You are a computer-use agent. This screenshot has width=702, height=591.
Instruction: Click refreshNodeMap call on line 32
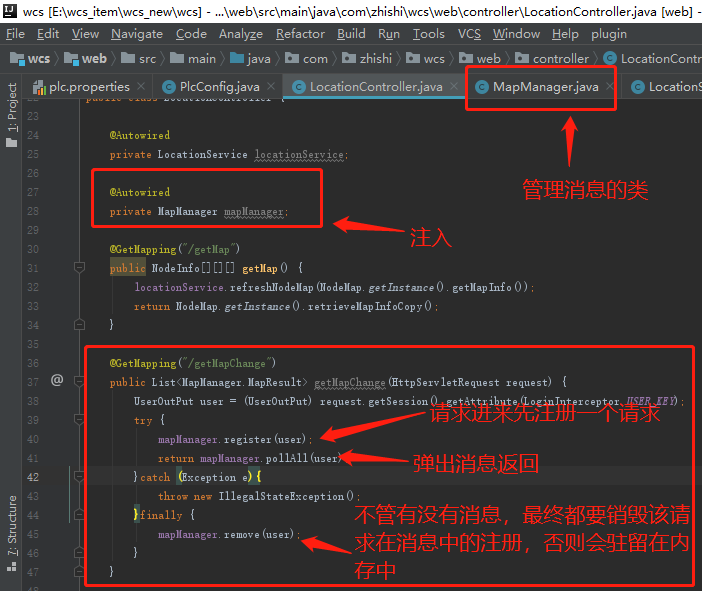coord(271,287)
